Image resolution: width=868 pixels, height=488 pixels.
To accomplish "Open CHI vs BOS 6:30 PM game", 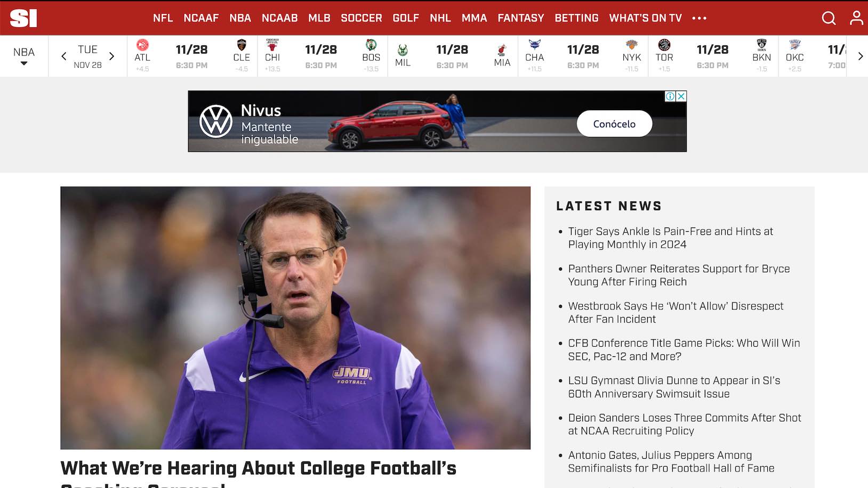I will click(x=322, y=56).
